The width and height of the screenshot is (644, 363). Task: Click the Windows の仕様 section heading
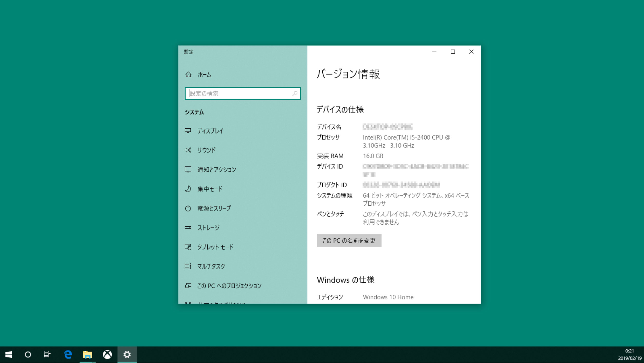pos(345,280)
